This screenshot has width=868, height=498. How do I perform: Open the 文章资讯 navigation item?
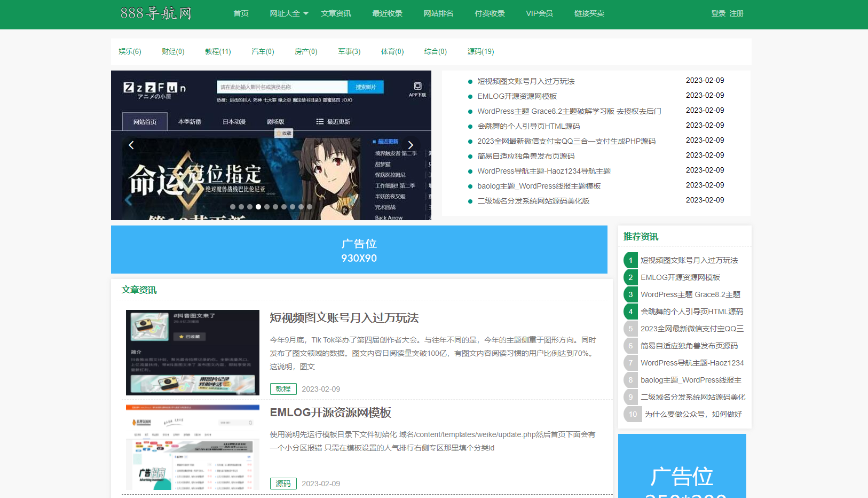coord(336,13)
